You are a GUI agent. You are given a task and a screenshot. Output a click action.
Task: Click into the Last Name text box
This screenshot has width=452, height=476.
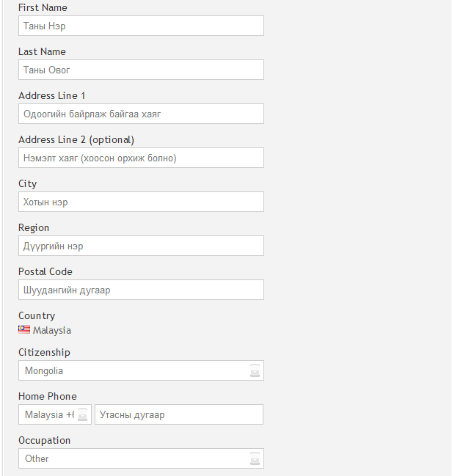pyautogui.click(x=141, y=70)
